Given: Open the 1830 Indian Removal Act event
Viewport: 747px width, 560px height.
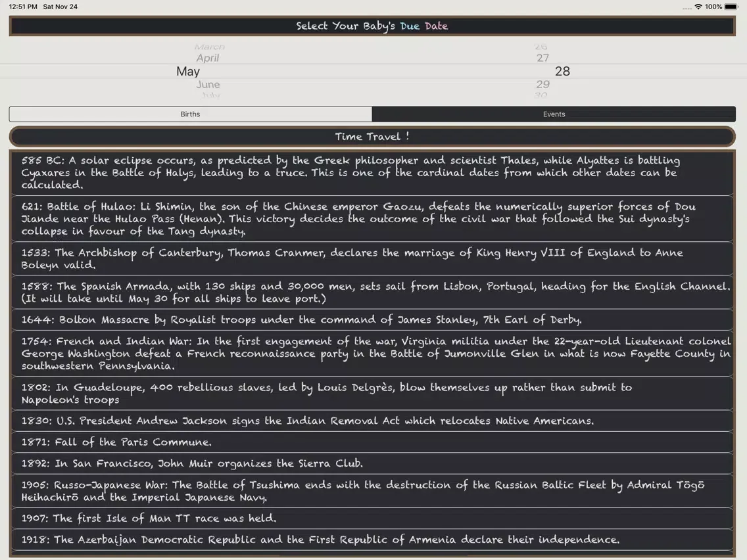Looking at the screenshot, I should point(372,421).
